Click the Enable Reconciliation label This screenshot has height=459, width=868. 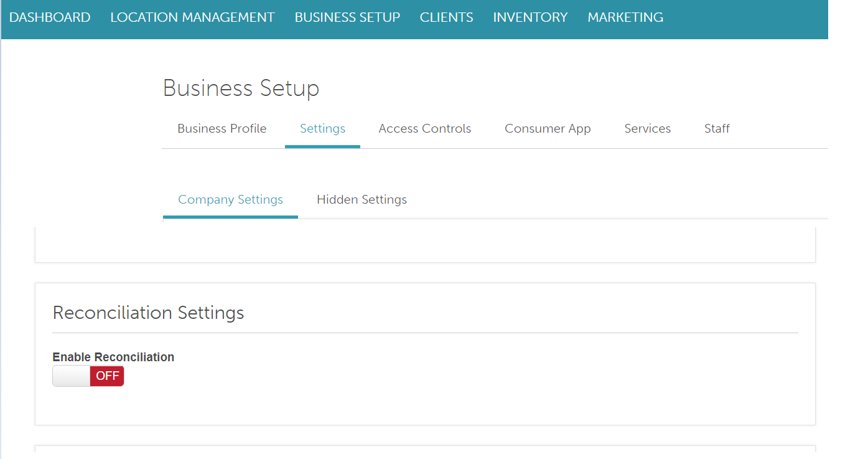pos(113,357)
